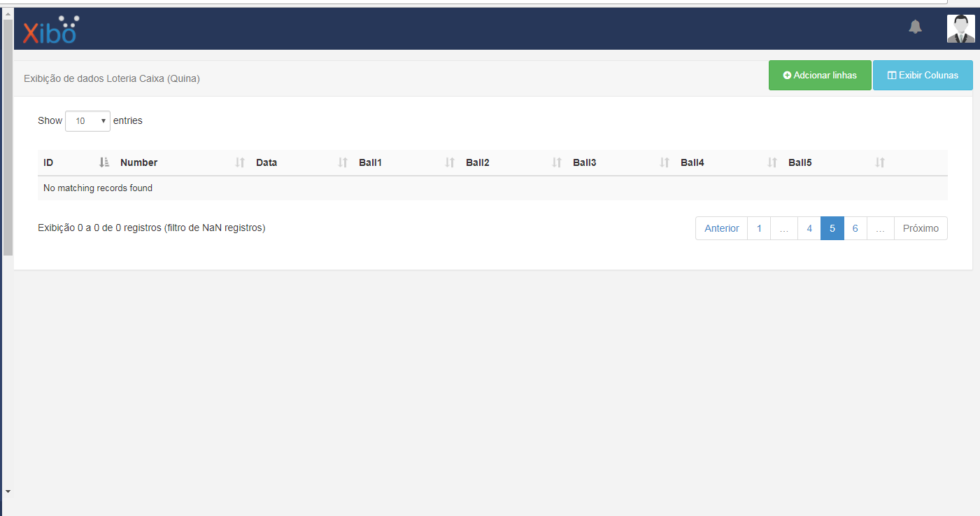Sort using the Data column arrows
Image resolution: width=980 pixels, height=516 pixels.
pos(343,162)
